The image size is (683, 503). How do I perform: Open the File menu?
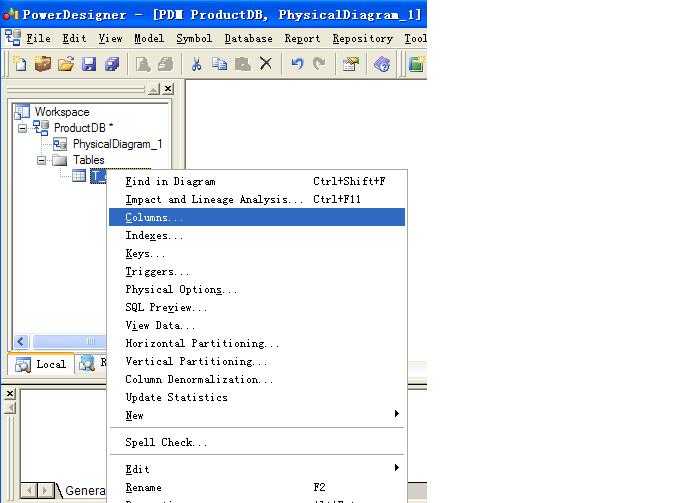tap(38, 39)
